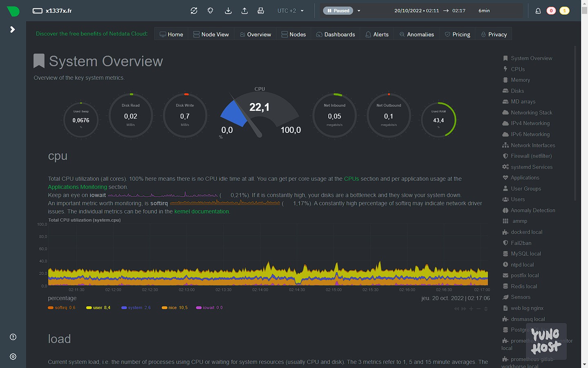Click the refresh/update check icon in top bar
This screenshot has width=588, height=368.
point(194,11)
